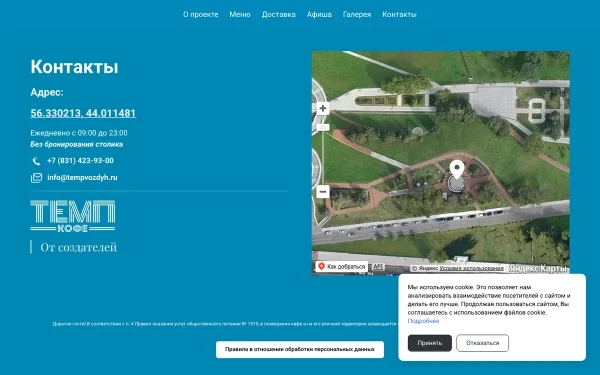
Task: Email info@tempvozdyh.ru link
Action: (x=82, y=178)
